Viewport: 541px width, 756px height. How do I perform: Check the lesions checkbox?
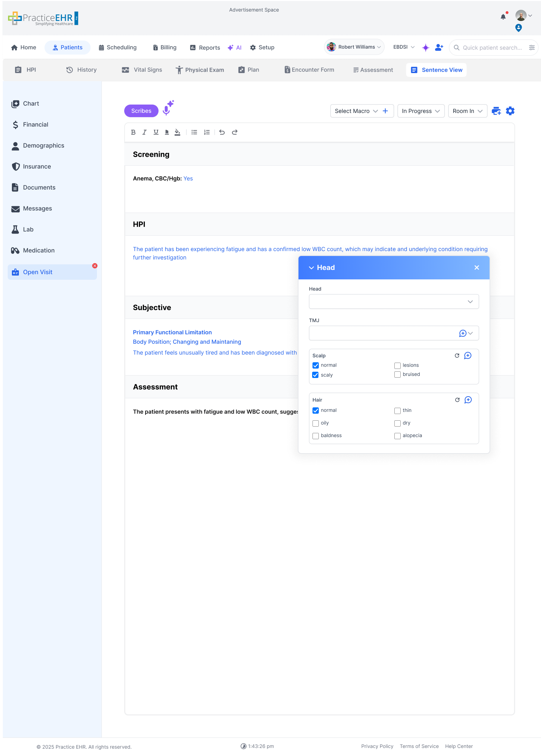pyautogui.click(x=398, y=365)
